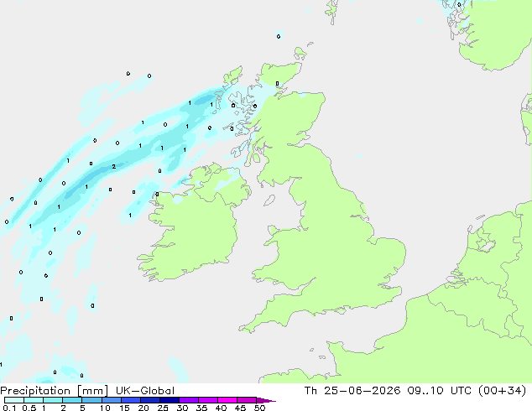Select the legend swatch between 45 and 50
This screenshot has height=411, width=532.
(x=247, y=400)
